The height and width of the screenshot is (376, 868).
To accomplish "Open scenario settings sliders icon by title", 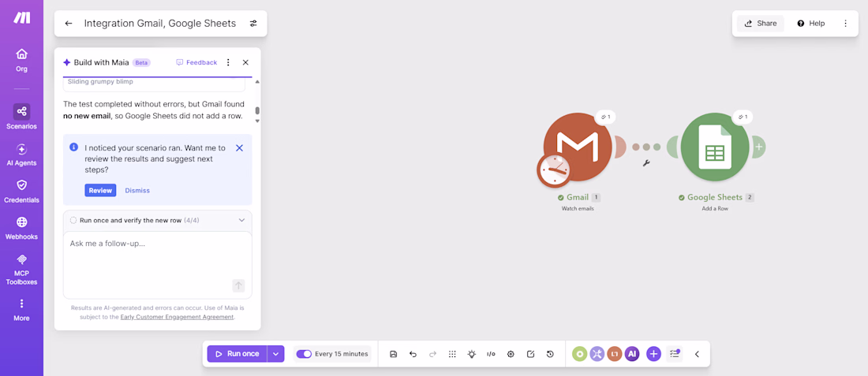I will click(253, 23).
